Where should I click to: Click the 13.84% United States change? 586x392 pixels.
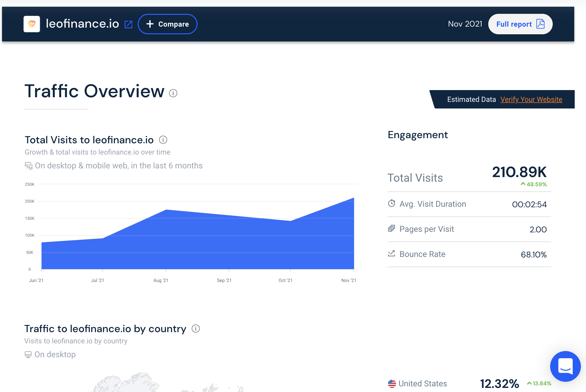(x=539, y=383)
